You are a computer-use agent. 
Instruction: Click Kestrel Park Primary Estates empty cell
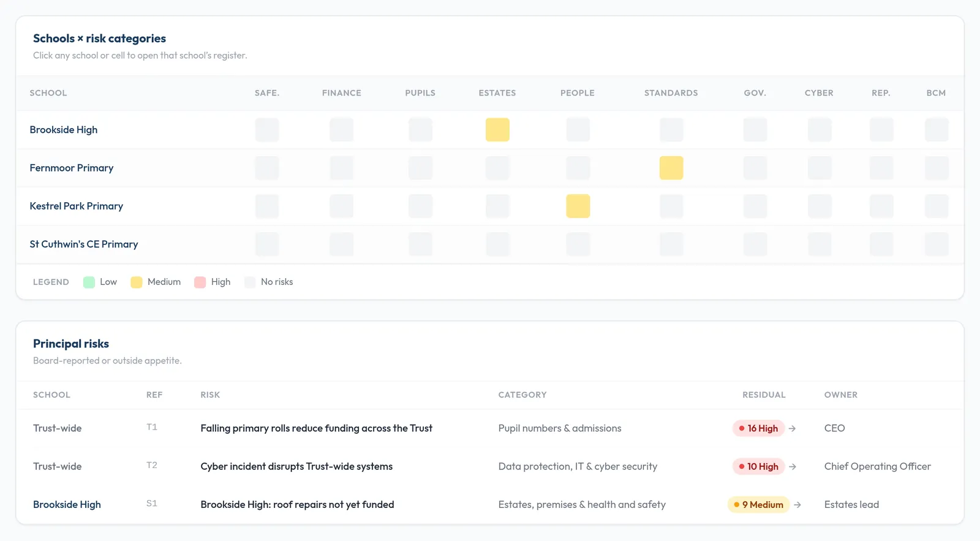coord(497,206)
